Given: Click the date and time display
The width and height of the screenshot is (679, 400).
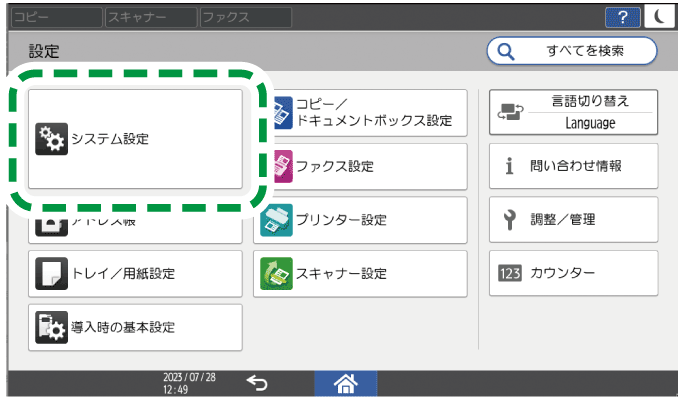Looking at the screenshot, I should click(x=189, y=383).
